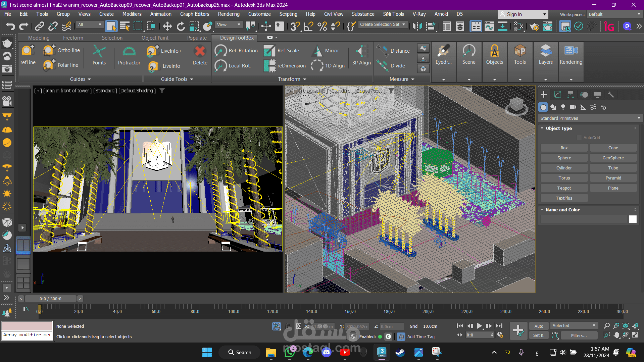Screen dimensions: 644x362
Task: Open the Modifiers menu
Action: 132,14
